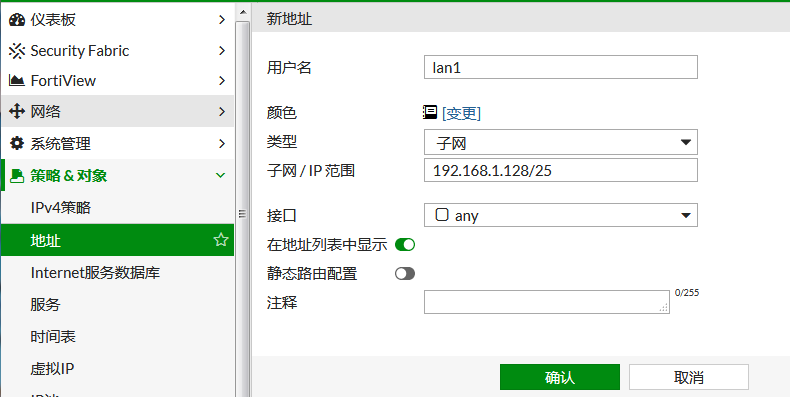Enable static route configuration switch
This screenshot has width=790, height=397.
[405, 274]
